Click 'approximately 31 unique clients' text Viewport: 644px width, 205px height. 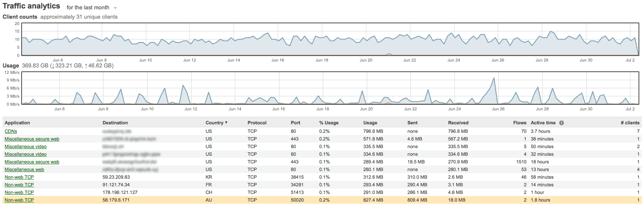(79, 17)
